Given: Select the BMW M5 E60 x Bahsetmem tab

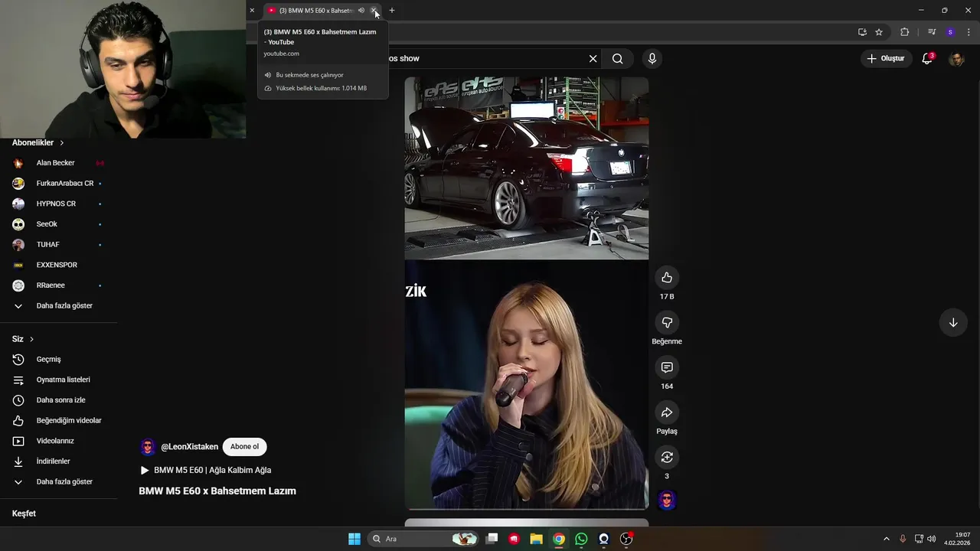Looking at the screenshot, I should tap(315, 11).
